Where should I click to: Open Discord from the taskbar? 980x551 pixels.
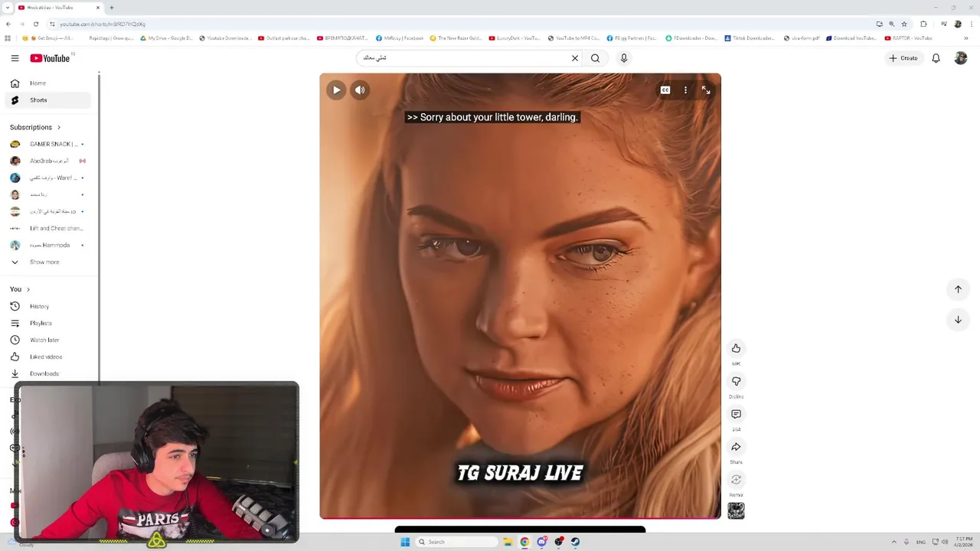click(541, 542)
